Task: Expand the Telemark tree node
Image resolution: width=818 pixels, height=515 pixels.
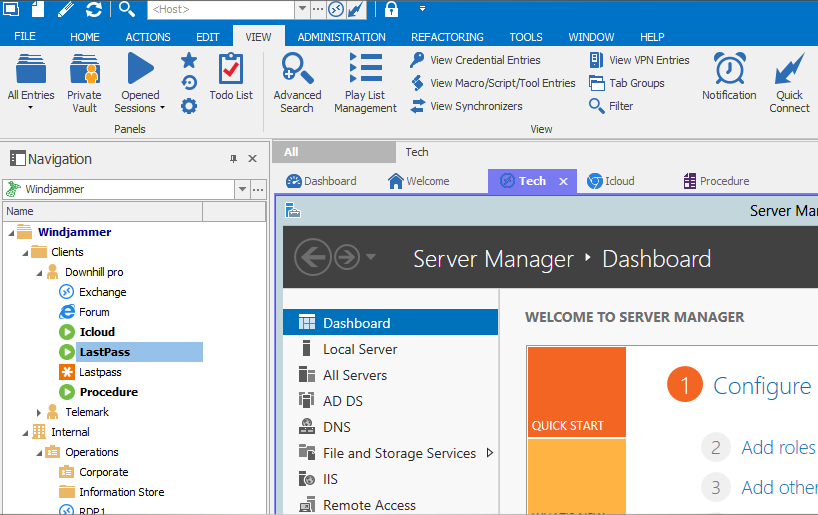Action: (x=40, y=412)
